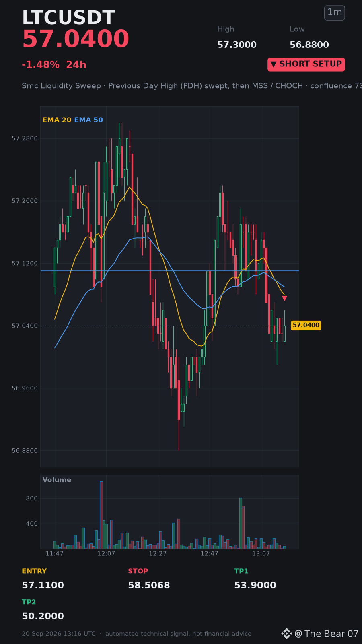Select the EMA 50 legend label

88,120
